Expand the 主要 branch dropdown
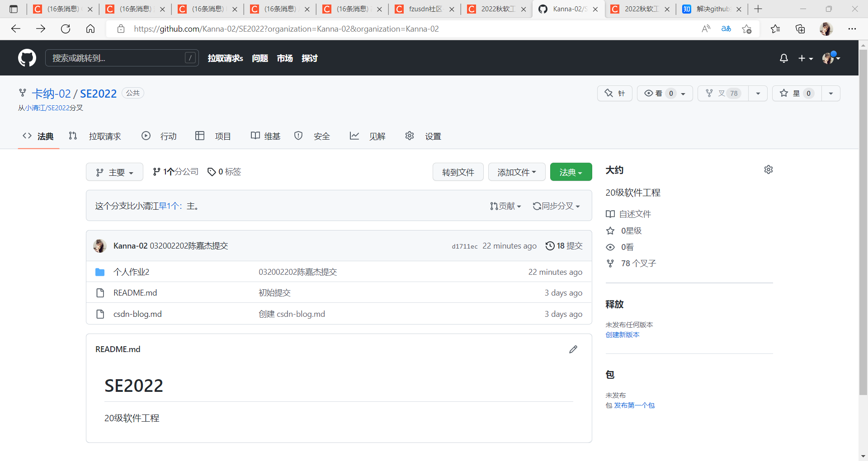This screenshot has width=868, height=461. (114, 172)
